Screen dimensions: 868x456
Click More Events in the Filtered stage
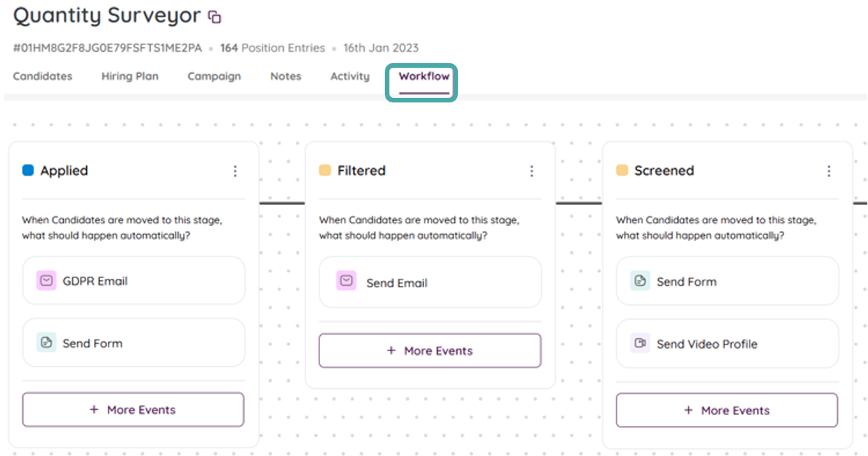[x=430, y=350]
